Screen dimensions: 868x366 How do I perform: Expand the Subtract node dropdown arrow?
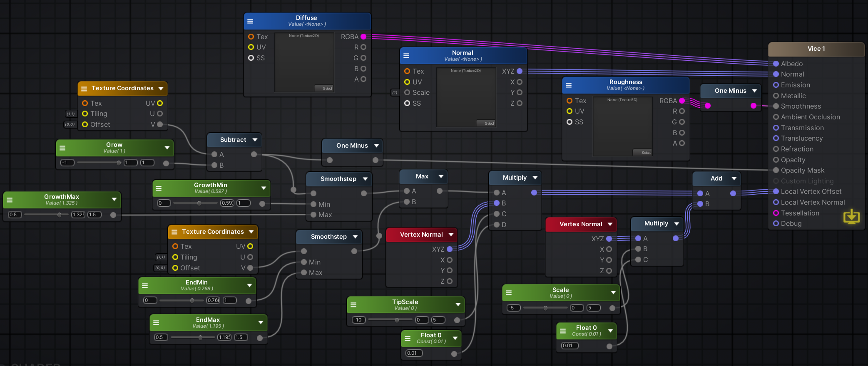pos(255,140)
